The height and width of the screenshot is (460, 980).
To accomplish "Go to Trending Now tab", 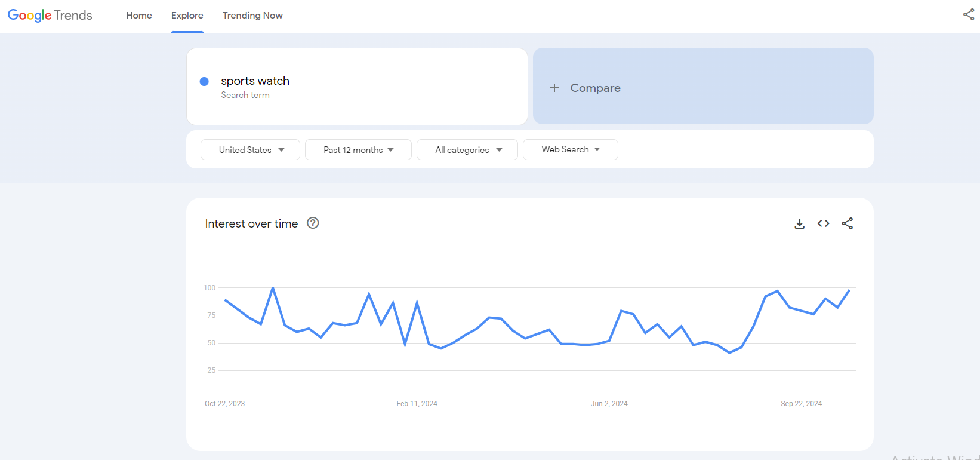I will [252, 16].
